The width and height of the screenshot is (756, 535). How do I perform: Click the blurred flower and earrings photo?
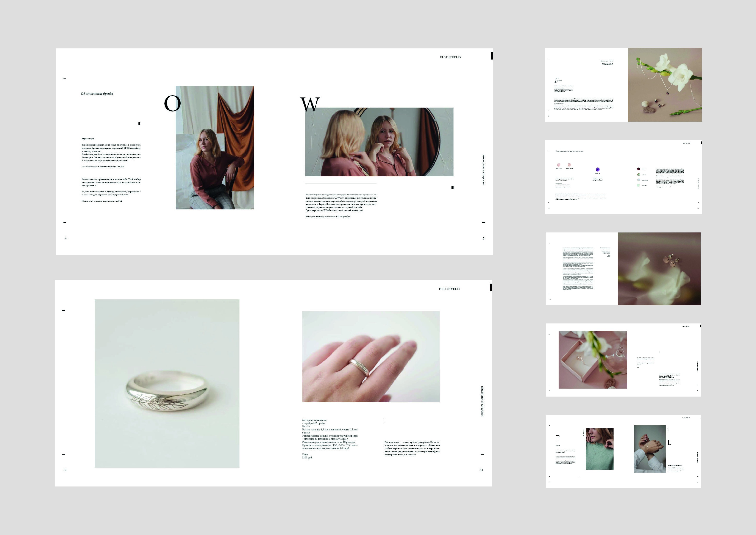[x=659, y=269]
